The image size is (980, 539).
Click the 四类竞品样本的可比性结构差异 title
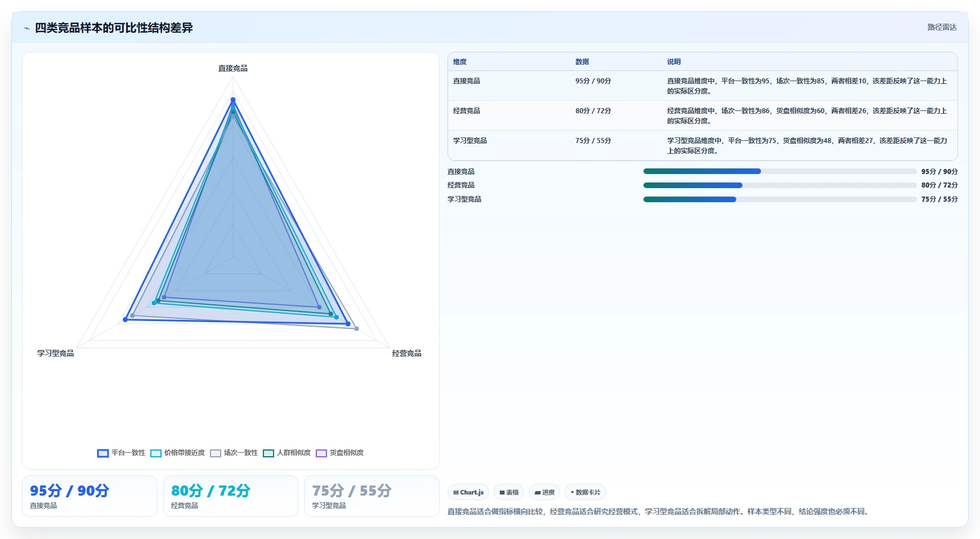pyautogui.click(x=114, y=28)
